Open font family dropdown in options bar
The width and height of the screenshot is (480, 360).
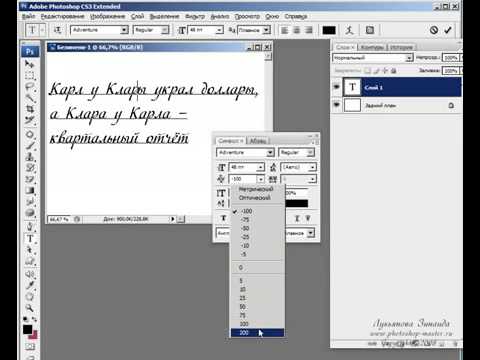coord(124,30)
